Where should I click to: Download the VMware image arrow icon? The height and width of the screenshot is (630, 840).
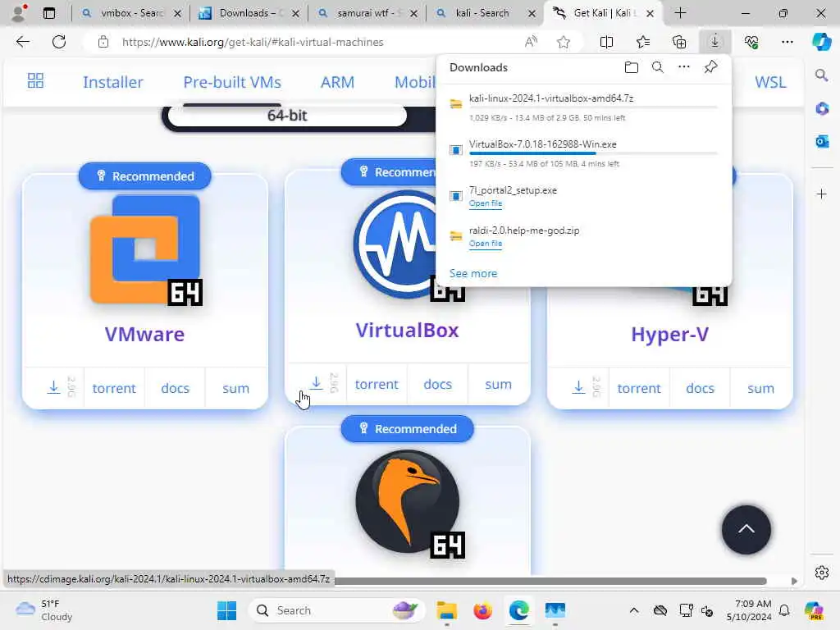(53, 387)
